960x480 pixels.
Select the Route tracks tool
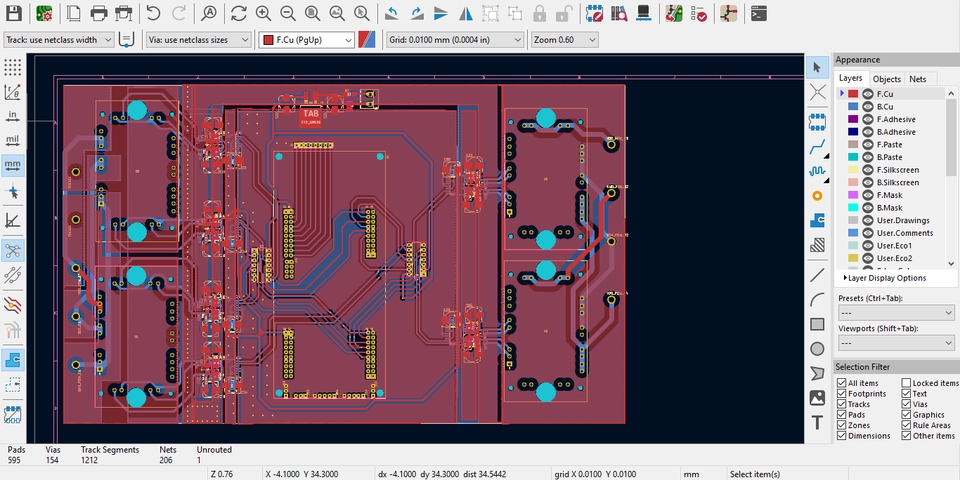817,146
